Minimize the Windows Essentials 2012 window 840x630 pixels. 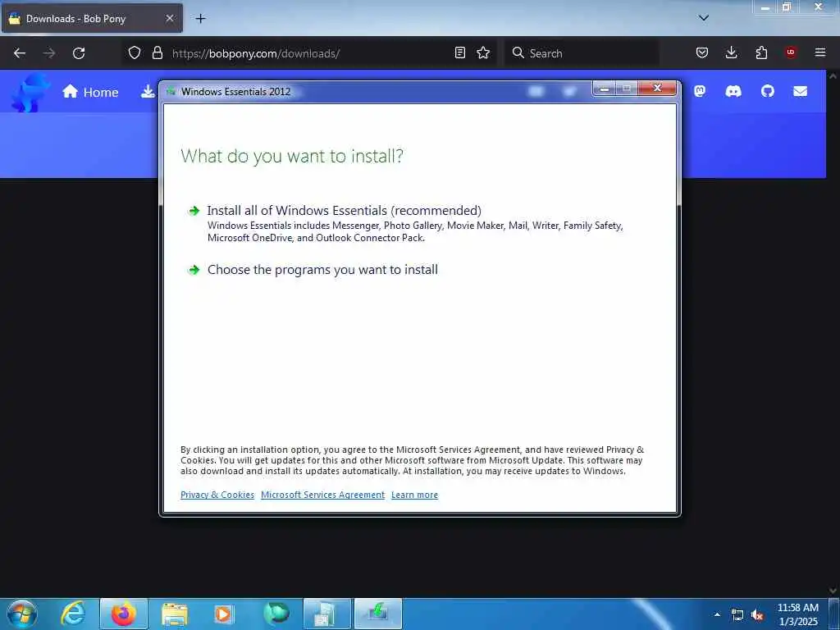coord(605,89)
